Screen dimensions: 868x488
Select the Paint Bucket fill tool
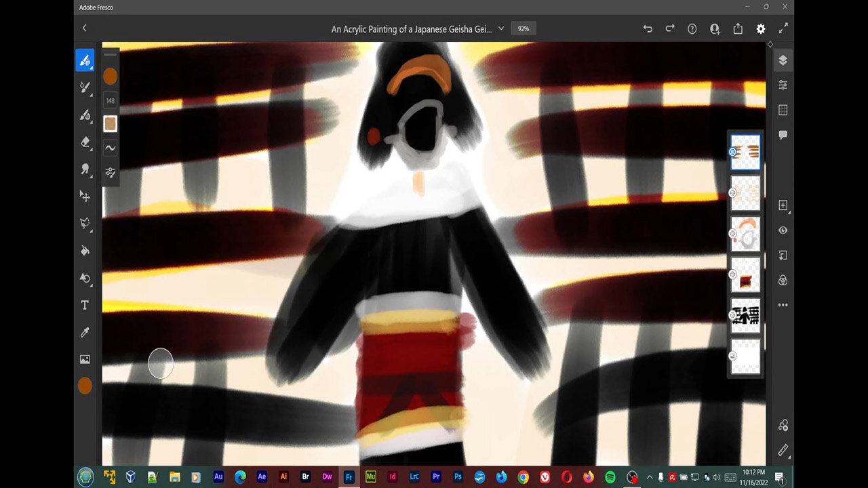coord(85,250)
